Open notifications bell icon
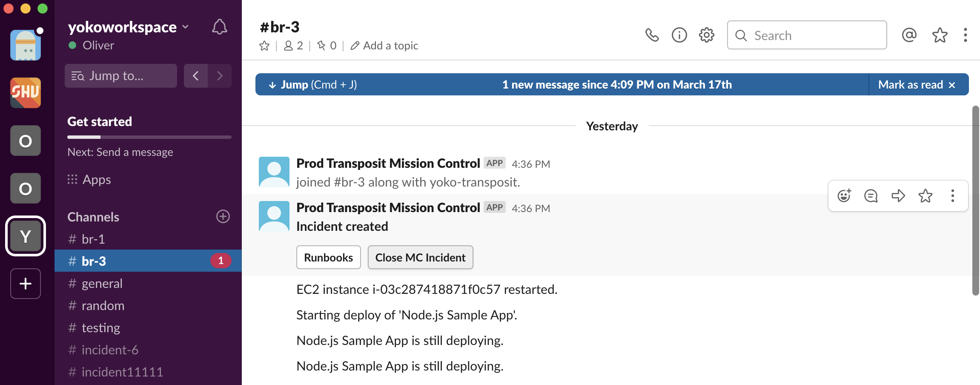This screenshot has width=980, height=385. pyautogui.click(x=219, y=27)
